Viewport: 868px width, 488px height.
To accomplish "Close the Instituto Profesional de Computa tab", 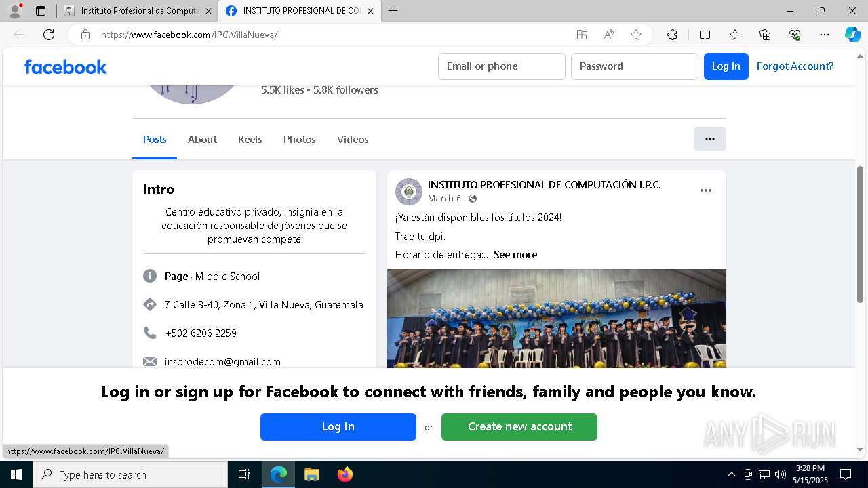I will (x=208, y=11).
